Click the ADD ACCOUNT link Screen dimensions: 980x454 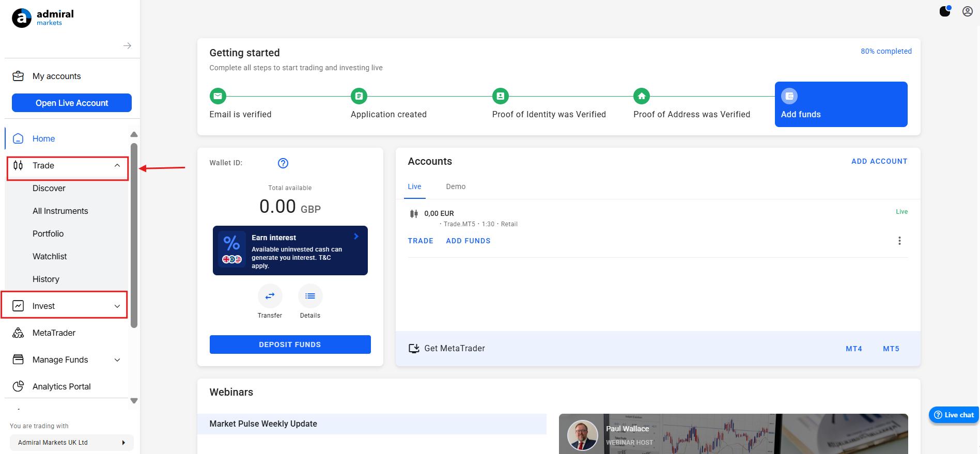coord(879,161)
